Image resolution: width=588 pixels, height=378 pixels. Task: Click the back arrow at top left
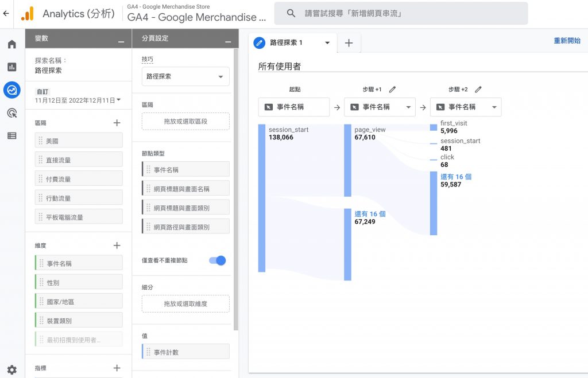point(6,13)
